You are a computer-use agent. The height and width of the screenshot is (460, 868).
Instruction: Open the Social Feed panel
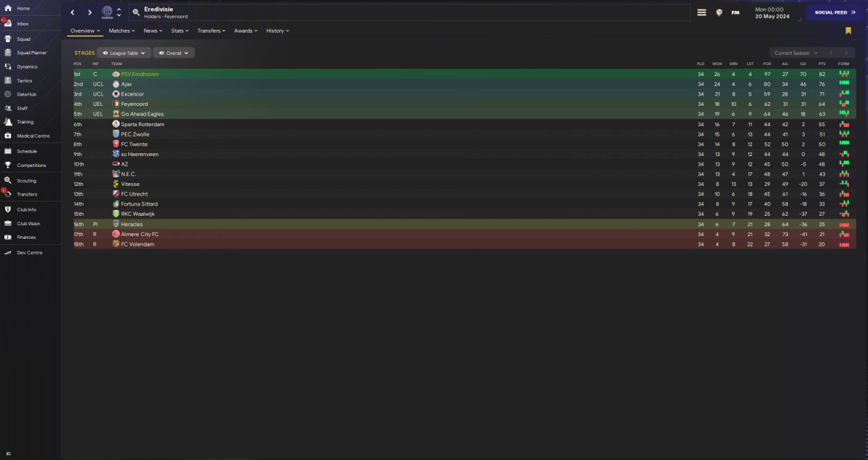click(x=835, y=12)
